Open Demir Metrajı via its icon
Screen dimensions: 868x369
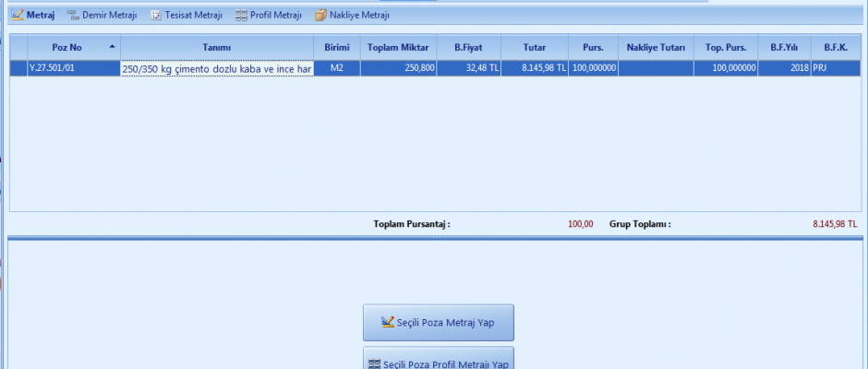tap(73, 16)
